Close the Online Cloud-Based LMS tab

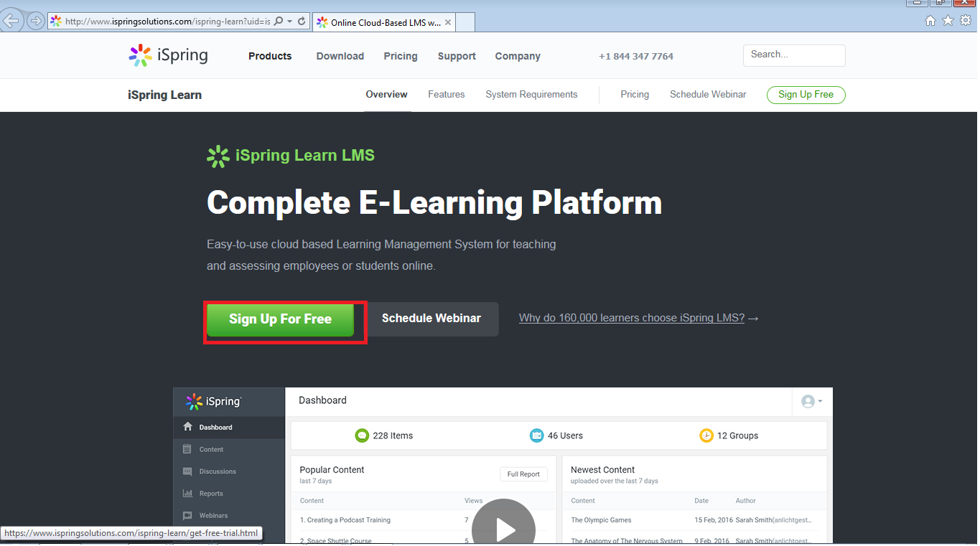point(448,22)
